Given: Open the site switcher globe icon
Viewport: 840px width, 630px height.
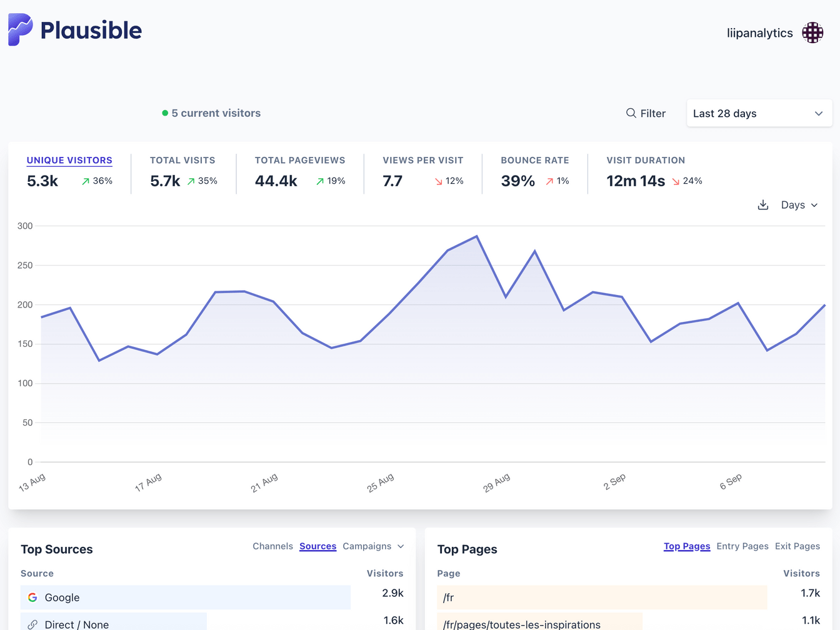Looking at the screenshot, I should coord(812,32).
